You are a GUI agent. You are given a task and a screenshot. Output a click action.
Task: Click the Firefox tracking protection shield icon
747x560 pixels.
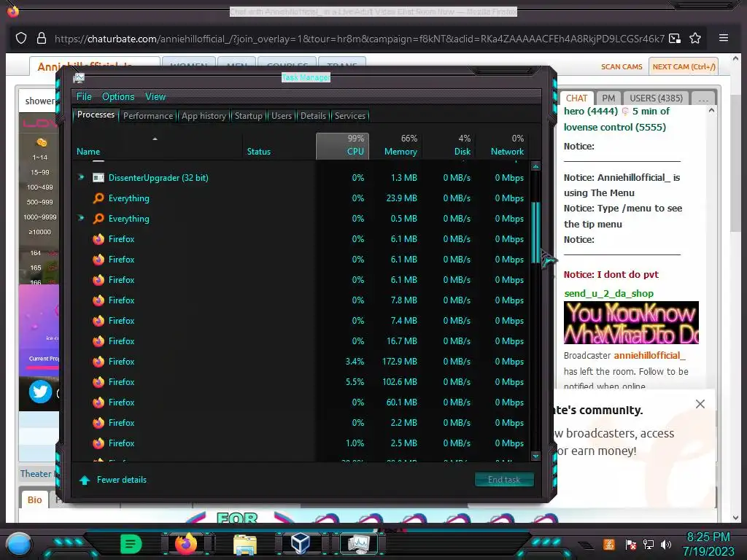(21, 38)
